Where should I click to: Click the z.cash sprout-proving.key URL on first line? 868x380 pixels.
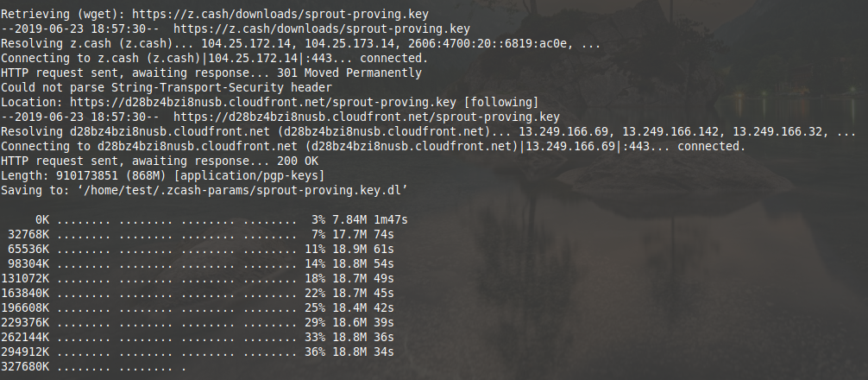point(280,15)
